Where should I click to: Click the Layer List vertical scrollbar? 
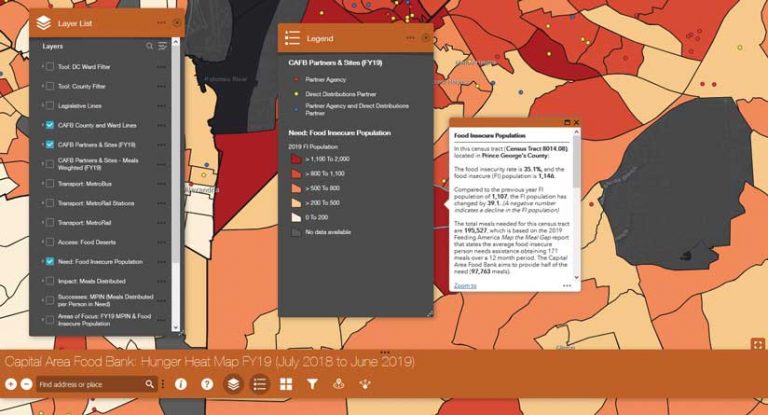(x=176, y=184)
